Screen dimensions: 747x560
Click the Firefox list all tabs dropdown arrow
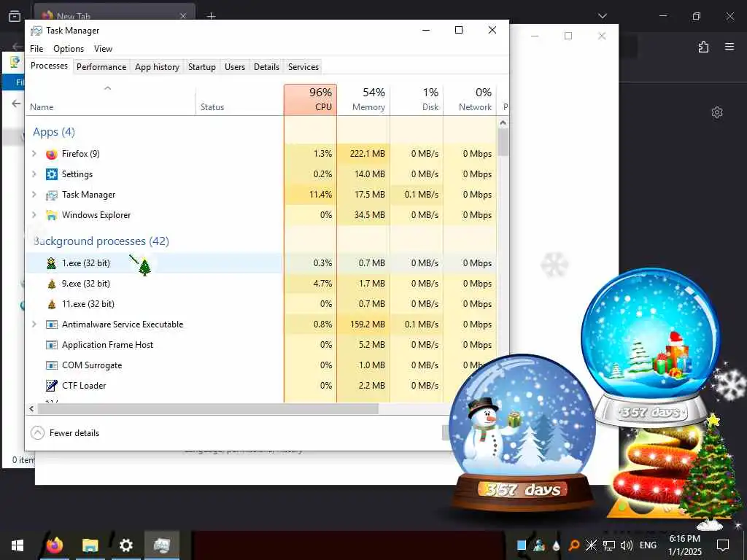(x=603, y=16)
